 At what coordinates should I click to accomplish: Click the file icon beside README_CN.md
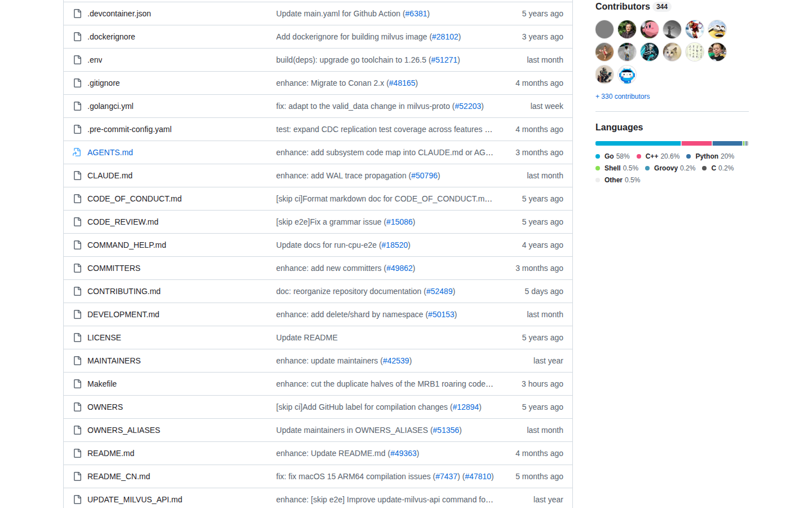click(77, 476)
